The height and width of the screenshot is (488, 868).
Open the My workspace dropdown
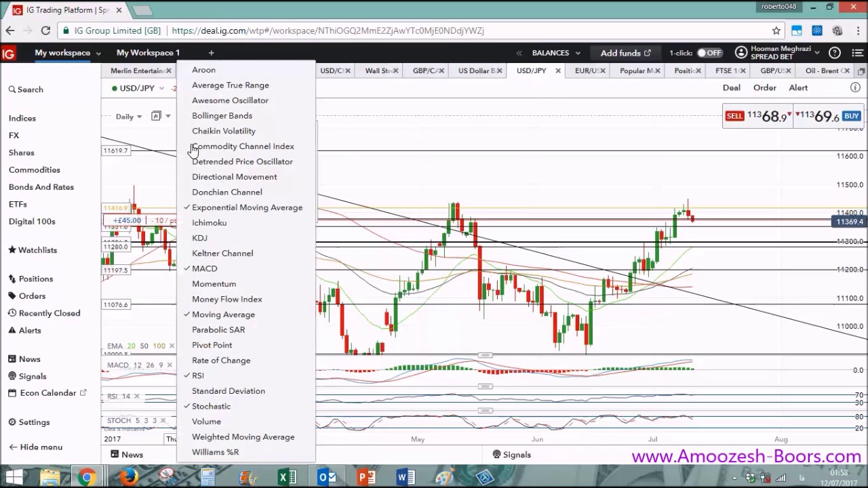68,53
